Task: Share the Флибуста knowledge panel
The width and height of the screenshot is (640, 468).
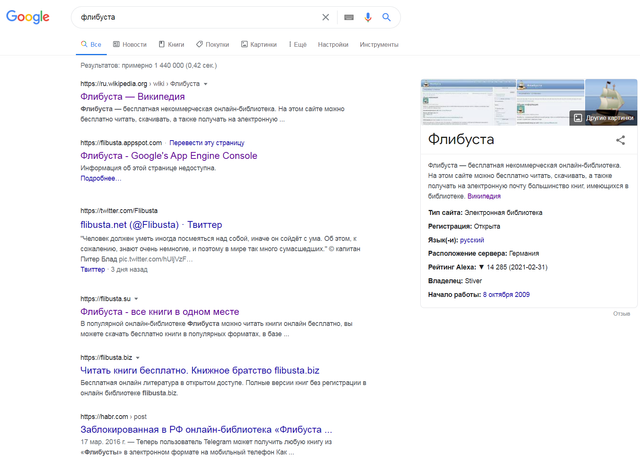Action: tap(620, 141)
